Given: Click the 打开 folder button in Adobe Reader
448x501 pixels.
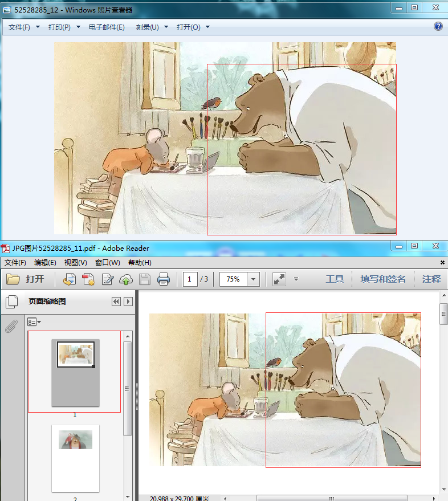Looking at the screenshot, I should pos(25,279).
